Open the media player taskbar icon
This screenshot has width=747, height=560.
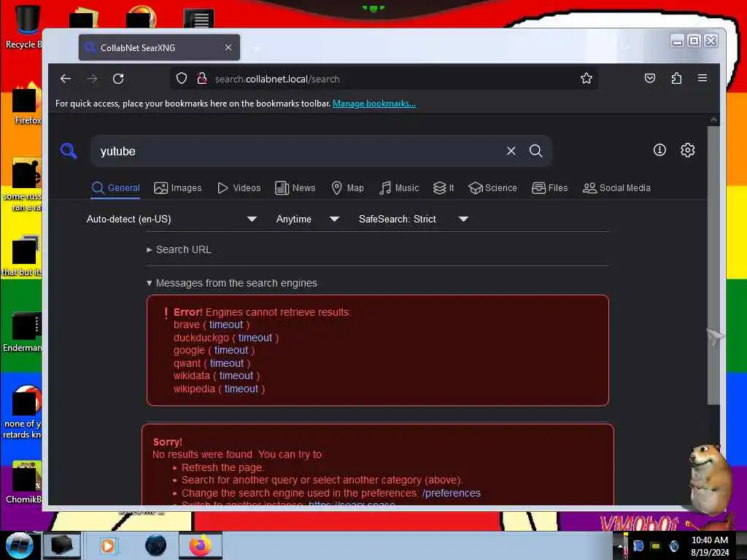108,545
